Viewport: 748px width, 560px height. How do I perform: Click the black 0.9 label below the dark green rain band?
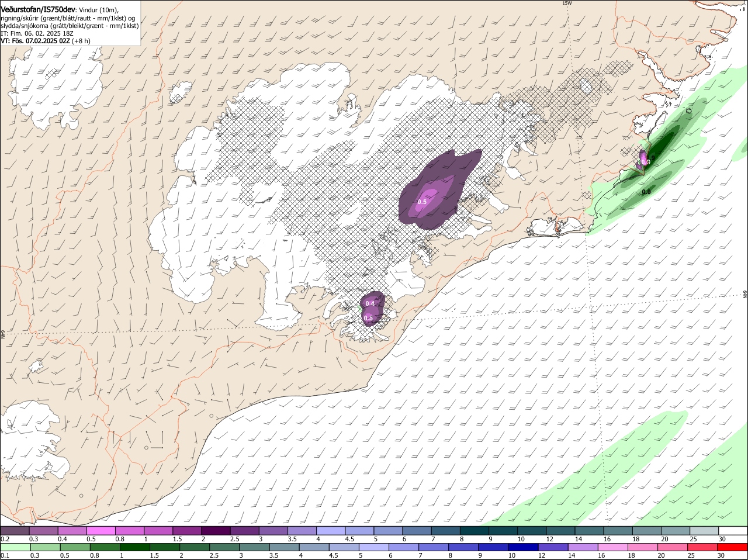point(646,192)
